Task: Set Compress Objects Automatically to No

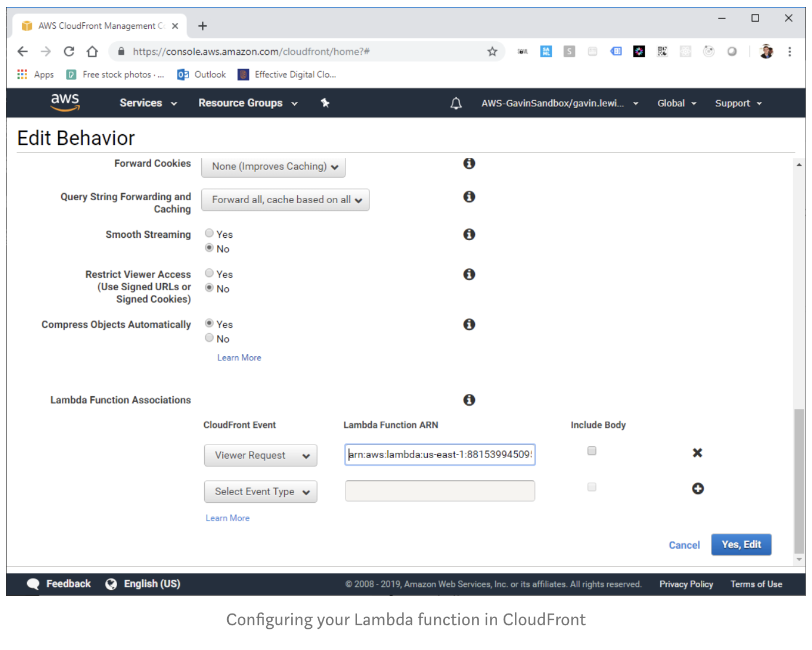Action: tap(209, 338)
